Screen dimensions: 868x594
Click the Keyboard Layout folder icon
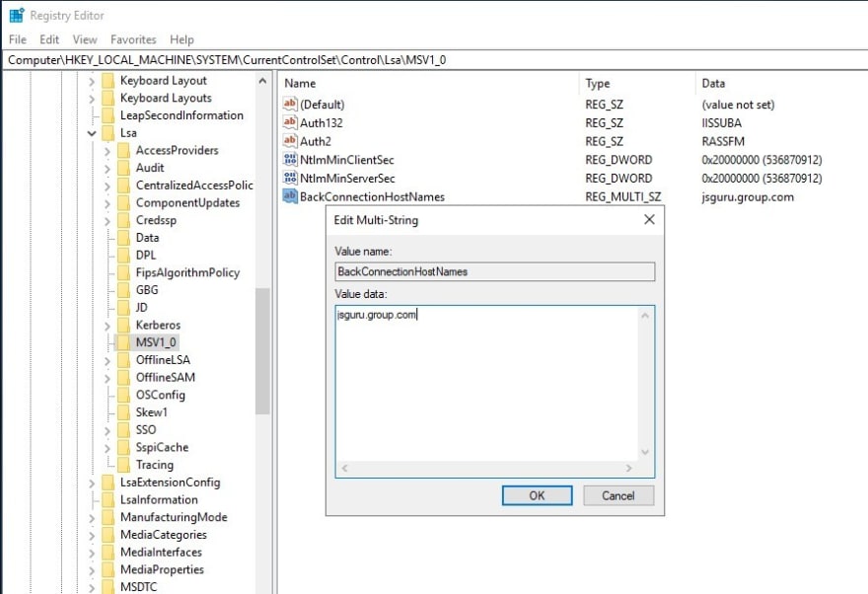[x=108, y=81]
